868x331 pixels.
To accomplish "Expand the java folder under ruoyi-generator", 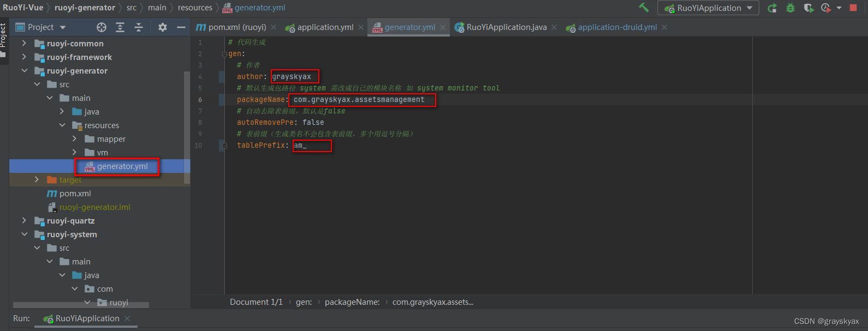I will [x=62, y=111].
